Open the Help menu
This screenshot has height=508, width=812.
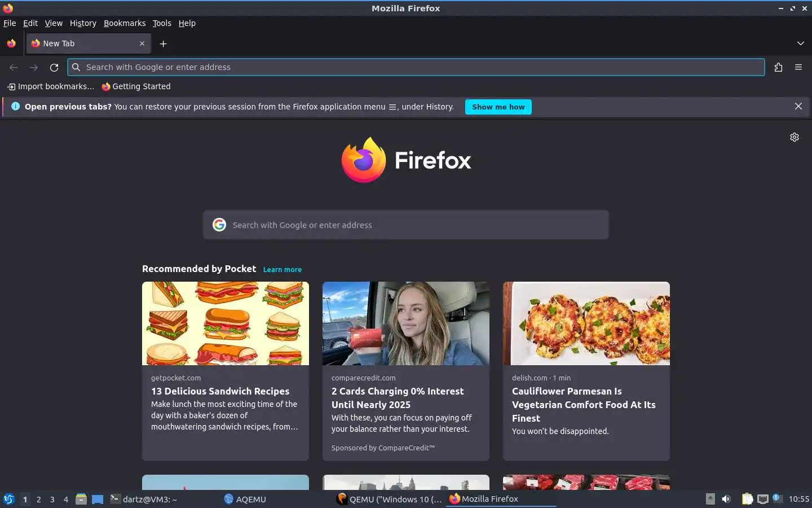click(x=187, y=23)
